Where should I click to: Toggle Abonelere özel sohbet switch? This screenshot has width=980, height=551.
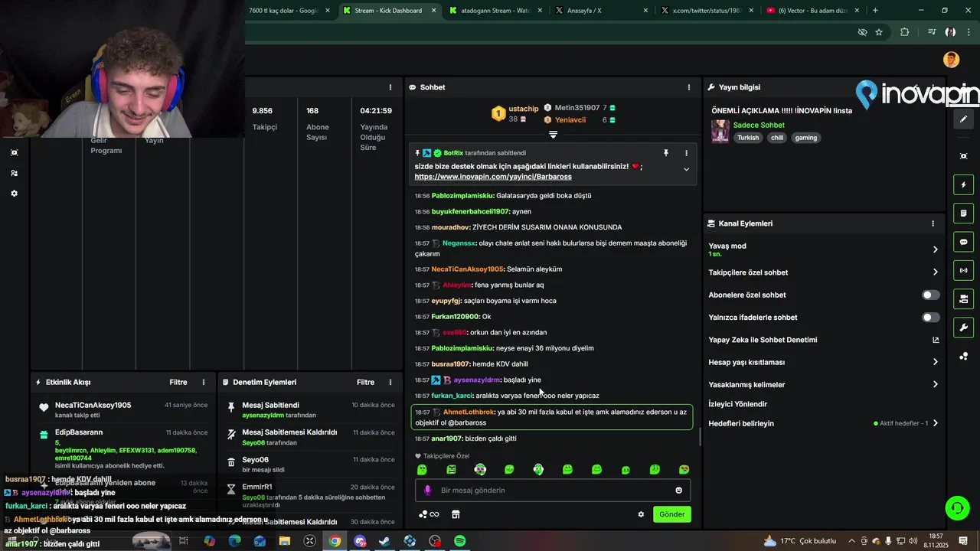(x=930, y=295)
